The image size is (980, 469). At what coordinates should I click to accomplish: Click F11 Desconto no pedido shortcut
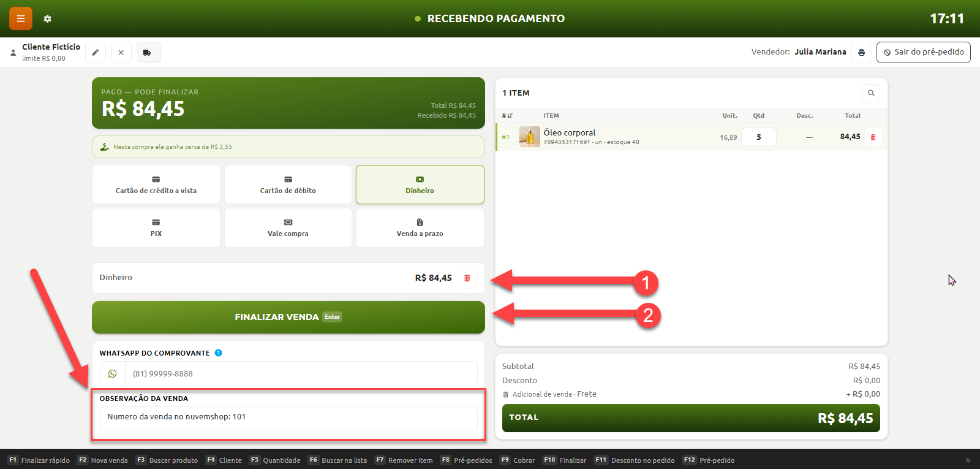(635, 460)
